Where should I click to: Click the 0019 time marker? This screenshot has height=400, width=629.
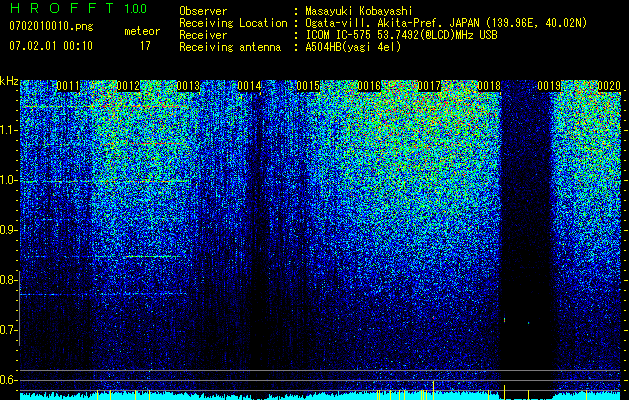click(x=549, y=86)
